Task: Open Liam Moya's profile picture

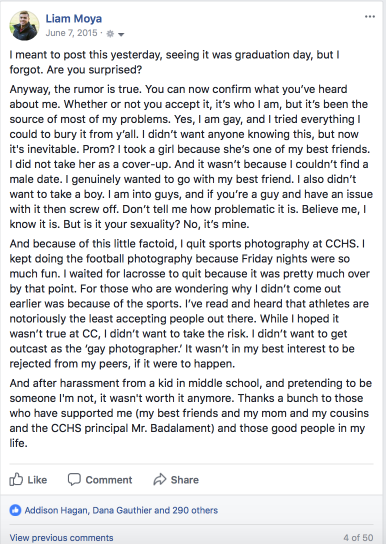Action: coord(24,26)
